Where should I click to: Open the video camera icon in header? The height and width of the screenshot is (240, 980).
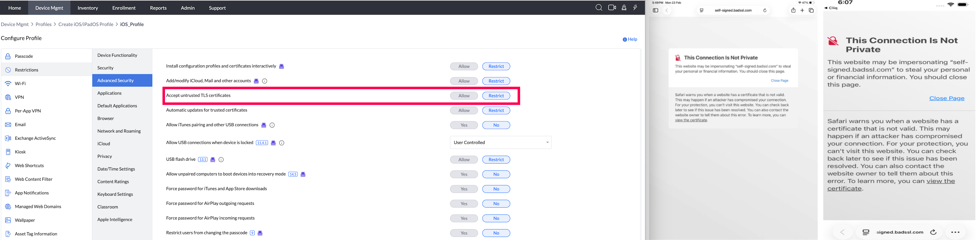point(612,7)
